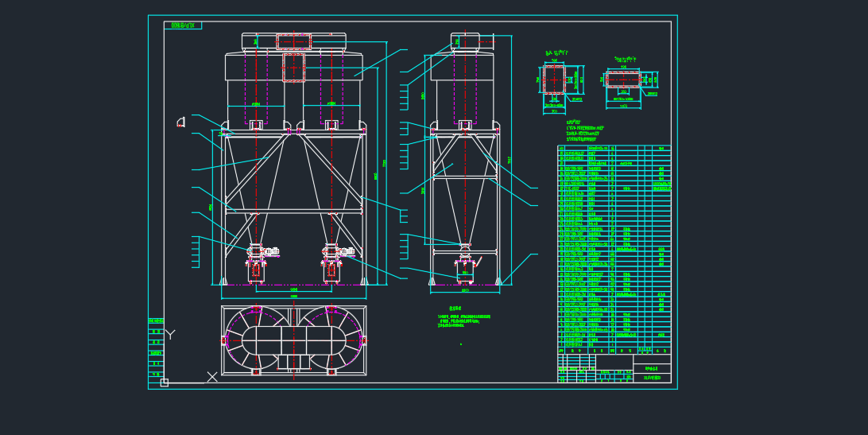Click the X axis label of UCS
The height and width of the screenshot is (435, 868).
212,377
